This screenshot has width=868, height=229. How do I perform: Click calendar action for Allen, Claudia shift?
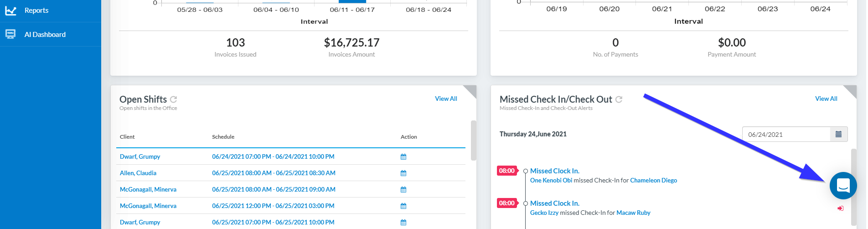tap(403, 173)
